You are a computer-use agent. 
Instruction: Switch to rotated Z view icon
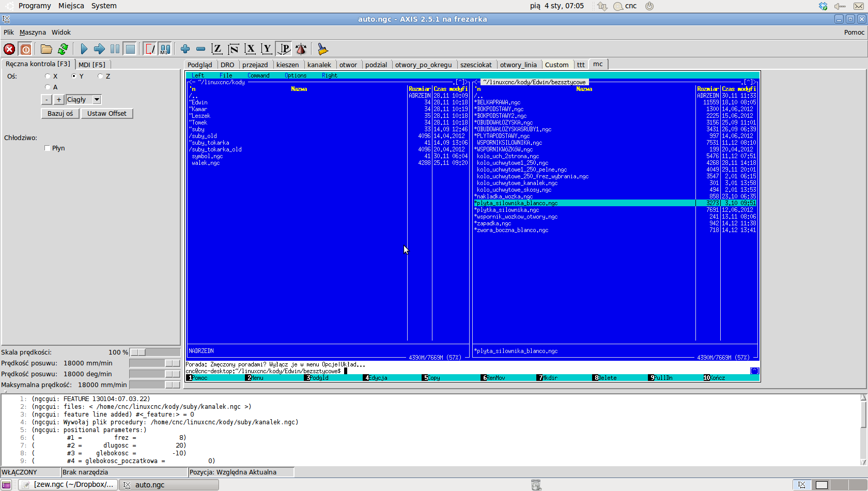(x=234, y=49)
